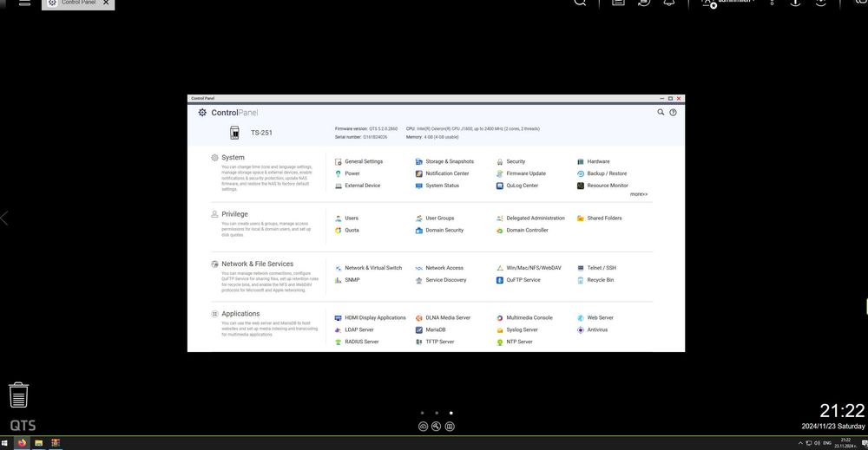This screenshot has width=868, height=450.
Task: Click the System category heading
Action: (233, 158)
